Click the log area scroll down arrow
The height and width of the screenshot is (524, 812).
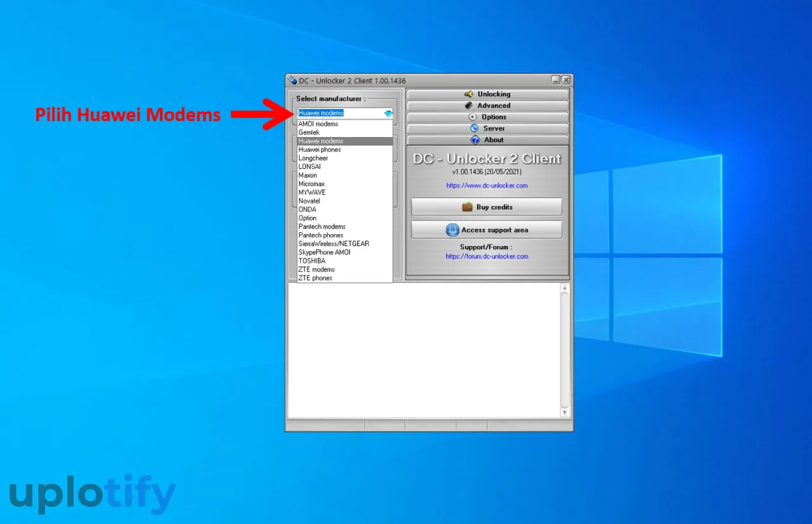[x=565, y=413]
